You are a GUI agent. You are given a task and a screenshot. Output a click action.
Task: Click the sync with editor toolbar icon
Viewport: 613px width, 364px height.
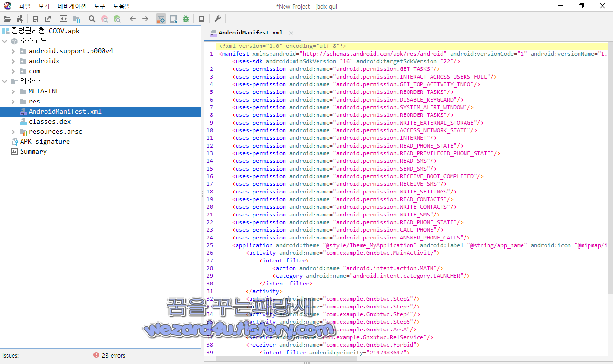[64, 19]
